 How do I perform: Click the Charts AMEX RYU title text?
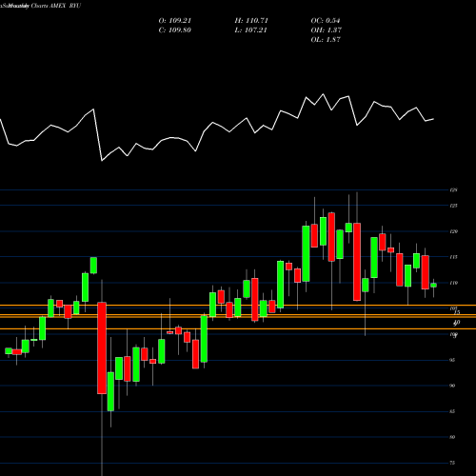pyautogui.click(x=56, y=6)
